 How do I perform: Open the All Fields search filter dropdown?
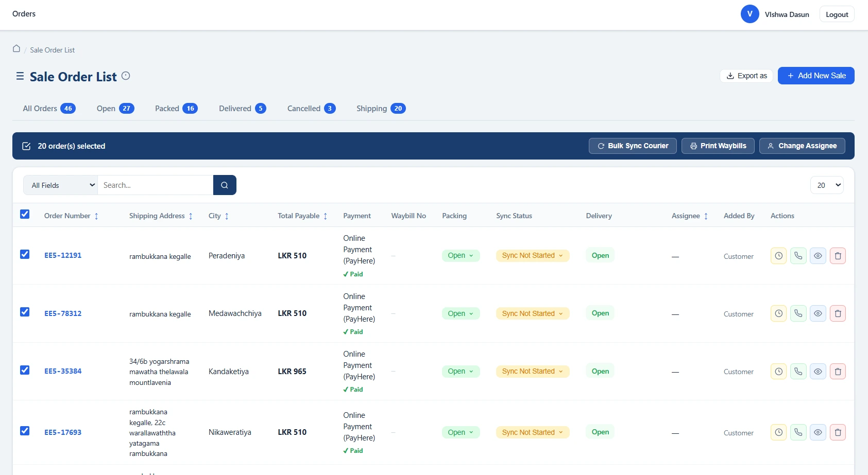pyautogui.click(x=61, y=185)
